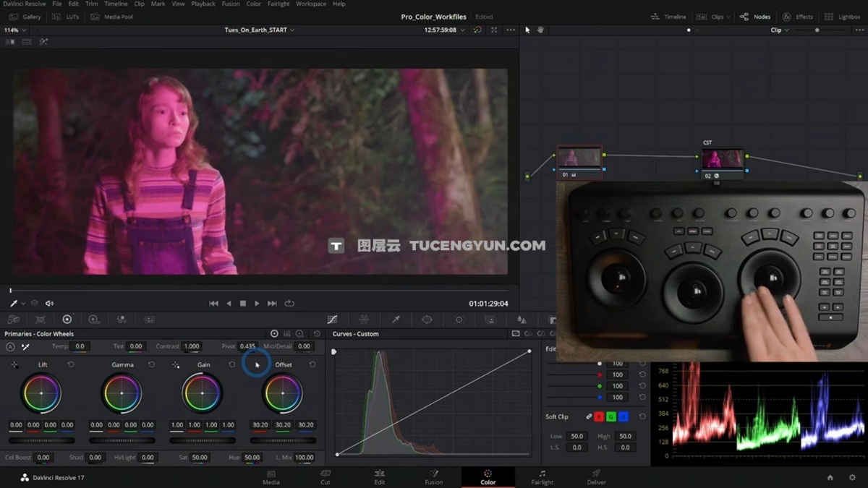The height and width of the screenshot is (488, 868).
Task: Open the Motion Effects palette
Action: pyautogui.click(x=149, y=320)
